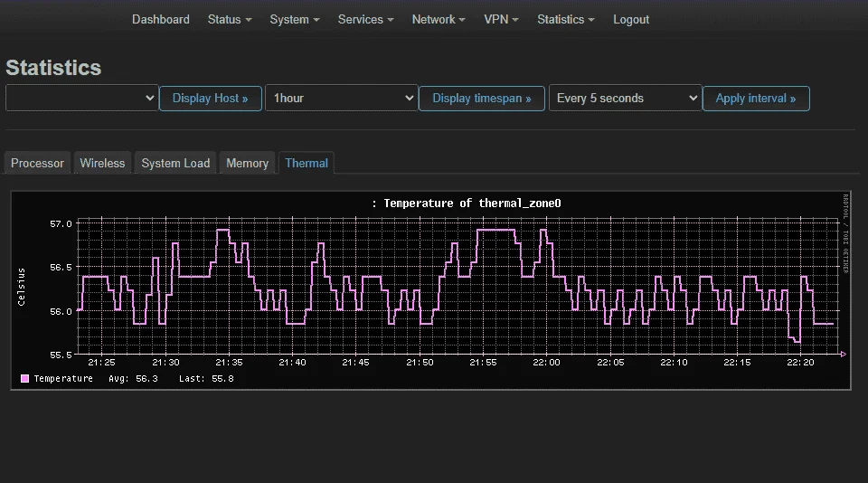The image size is (868, 483).
Task: Open the Services dropdown menu
Action: tap(366, 19)
